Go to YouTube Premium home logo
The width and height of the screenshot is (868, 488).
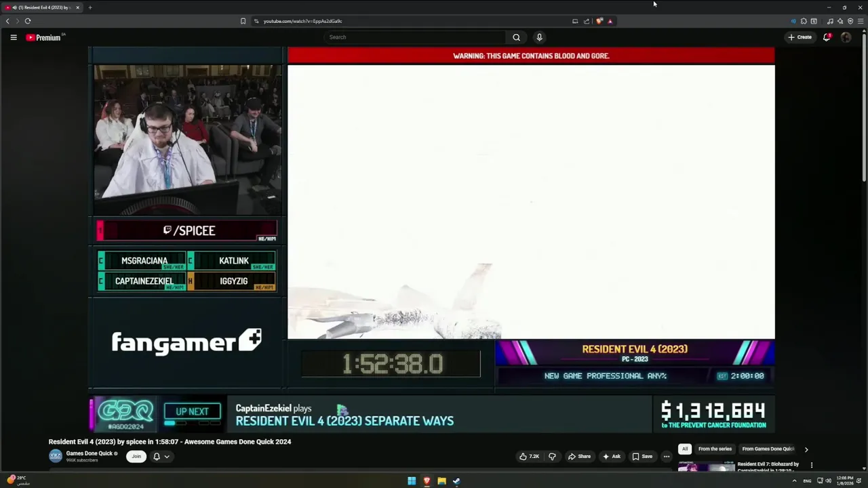(x=45, y=37)
